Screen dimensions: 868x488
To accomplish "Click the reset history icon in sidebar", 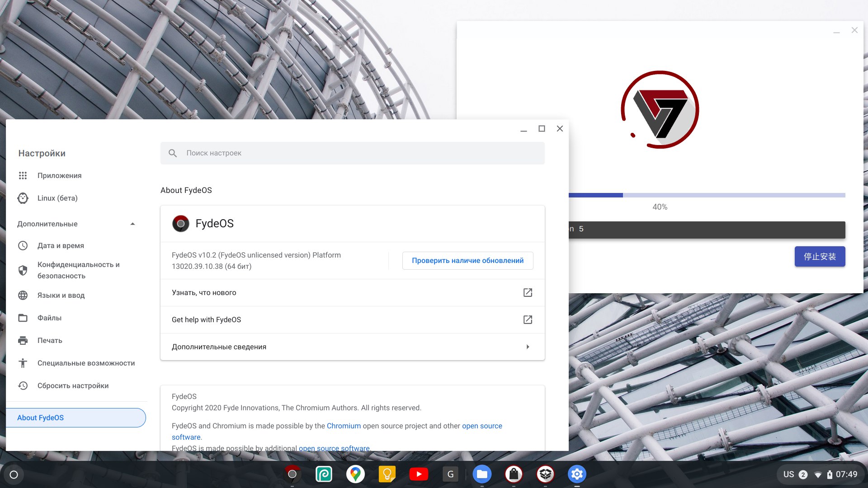I will point(23,385).
